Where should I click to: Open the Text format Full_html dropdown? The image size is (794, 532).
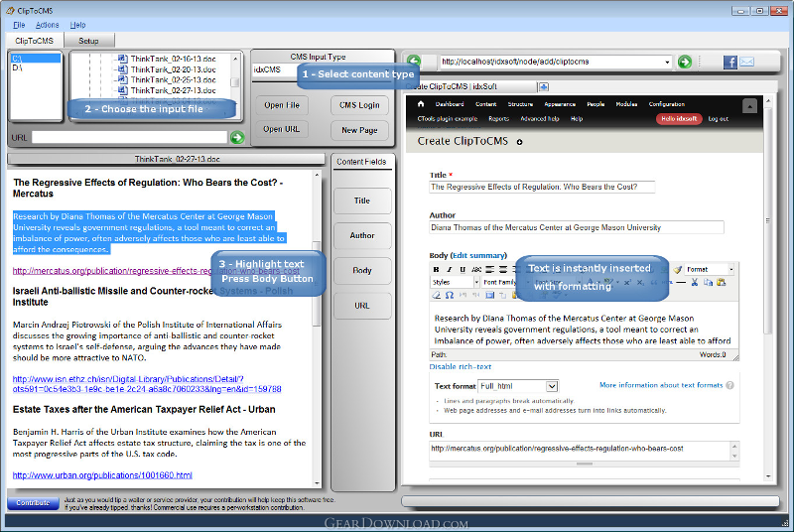point(552,386)
